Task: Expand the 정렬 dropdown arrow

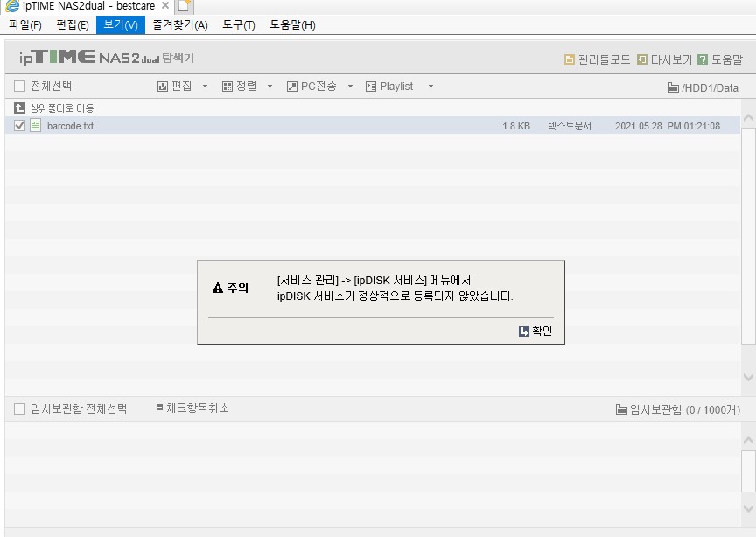Action: click(x=270, y=87)
